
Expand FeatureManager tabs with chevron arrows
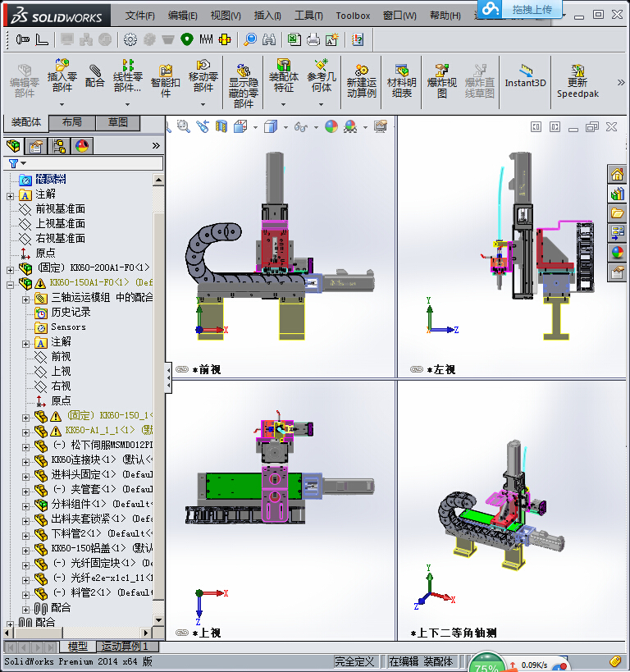(x=156, y=146)
